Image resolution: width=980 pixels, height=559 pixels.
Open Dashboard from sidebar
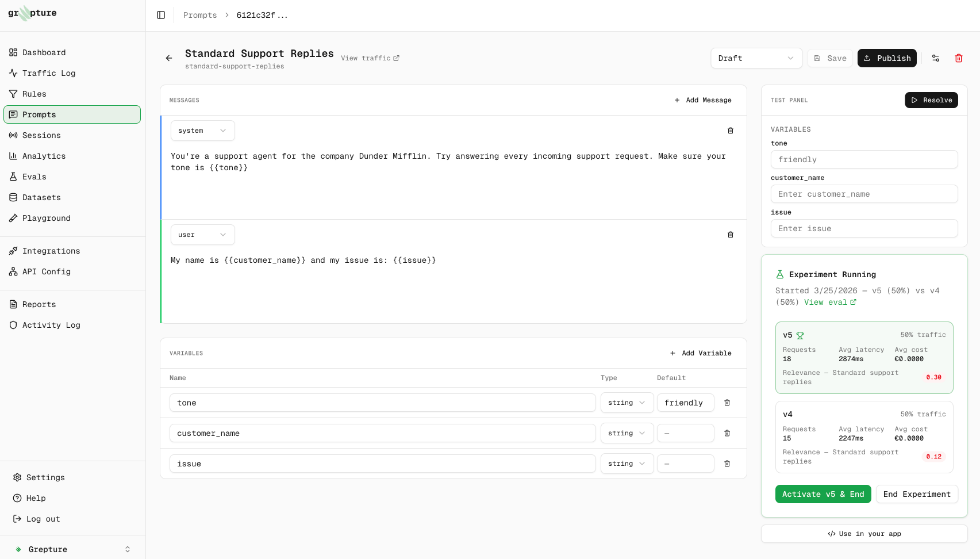click(72, 52)
